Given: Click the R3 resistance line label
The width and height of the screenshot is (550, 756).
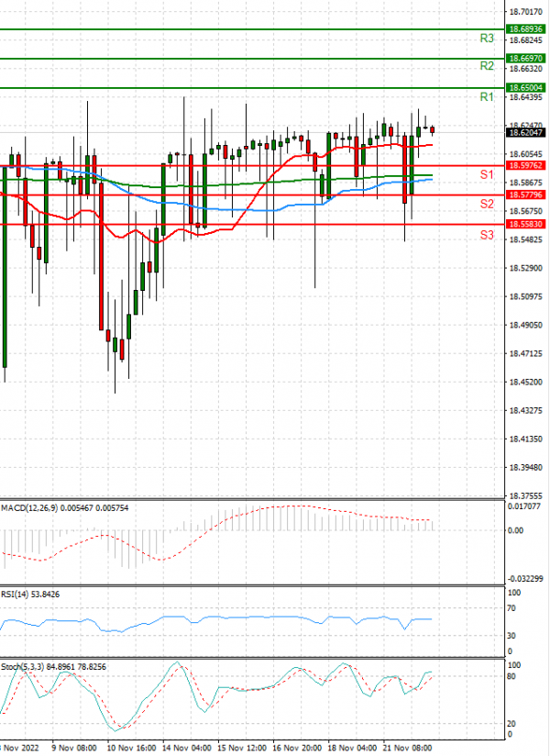Looking at the screenshot, I should click(487, 39).
